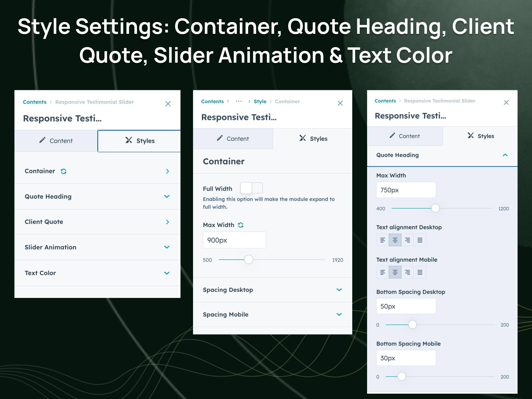Collapse the Quote Heading section in right panel
532x399 pixels.
505,155
